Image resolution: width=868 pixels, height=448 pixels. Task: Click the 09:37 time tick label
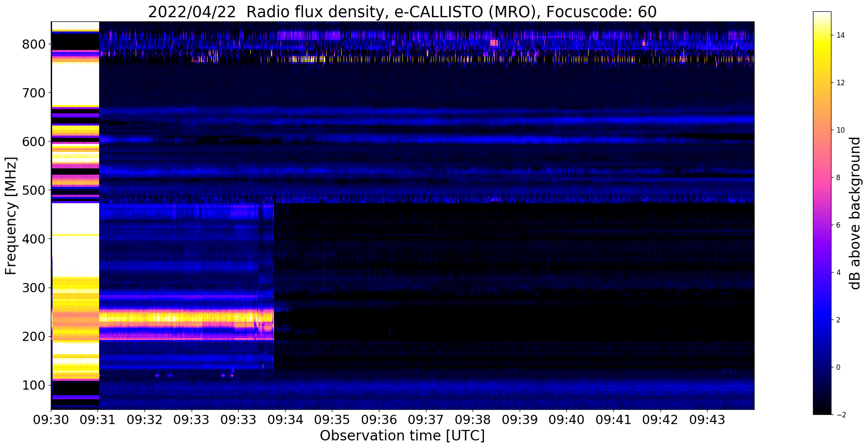click(426, 420)
